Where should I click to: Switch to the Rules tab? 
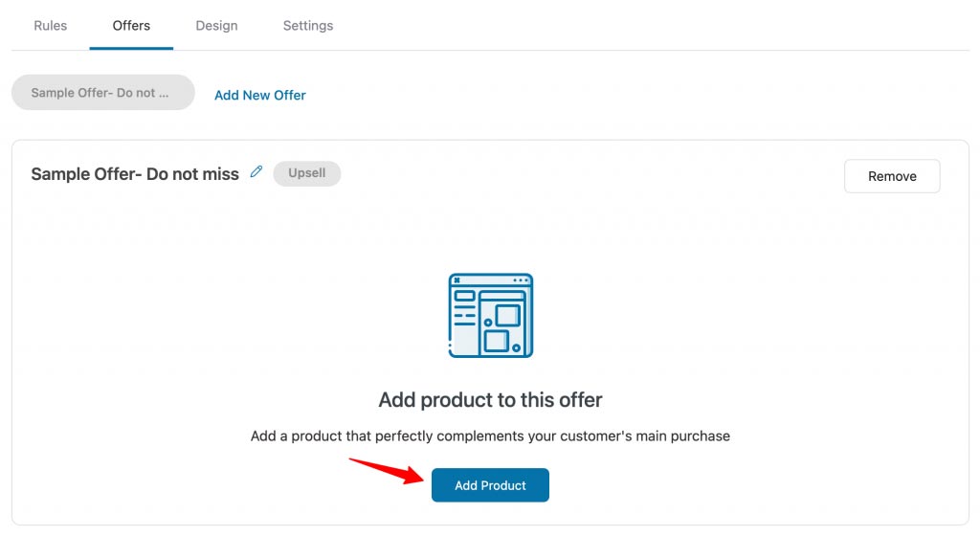click(x=50, y=26)
